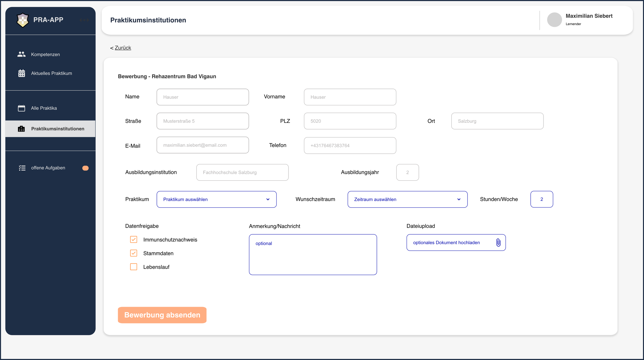Enable the Lebenslauf checkbox

(x=133, y=267)
